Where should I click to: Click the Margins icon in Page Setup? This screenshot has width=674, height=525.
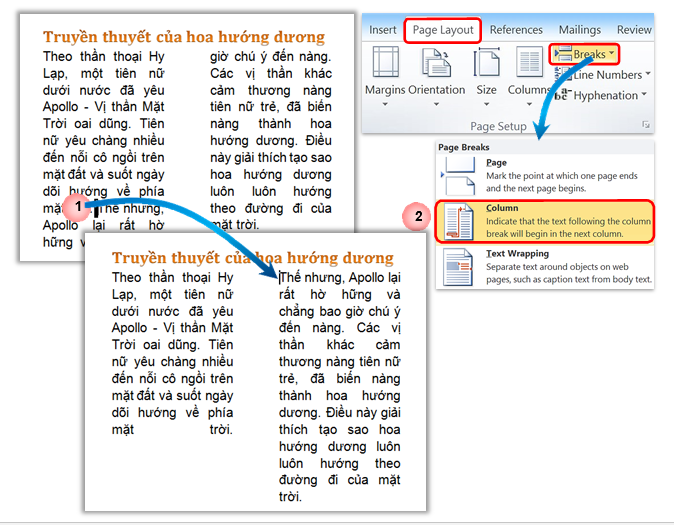(384, 63)
